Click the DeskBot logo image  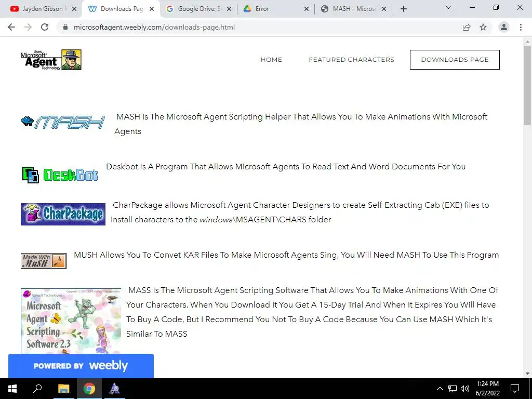(x=60, y=175)
